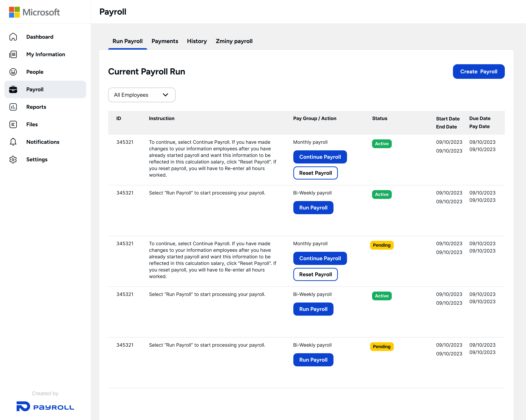Click the Microsoft logo

point(34,12)
